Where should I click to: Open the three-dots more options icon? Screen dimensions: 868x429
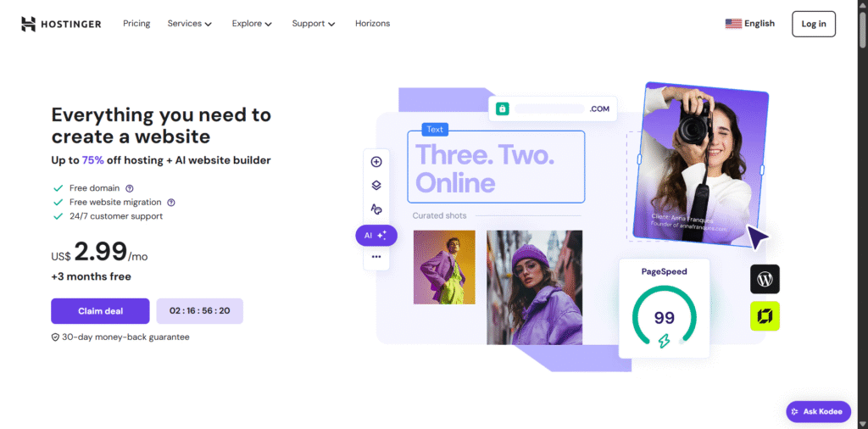pos(376,257)
